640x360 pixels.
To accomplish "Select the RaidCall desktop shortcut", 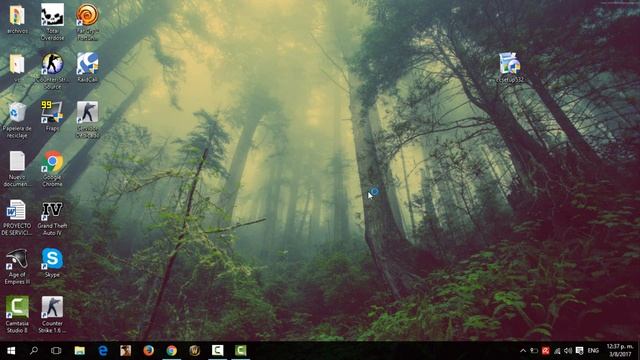I will pos(87,67).
